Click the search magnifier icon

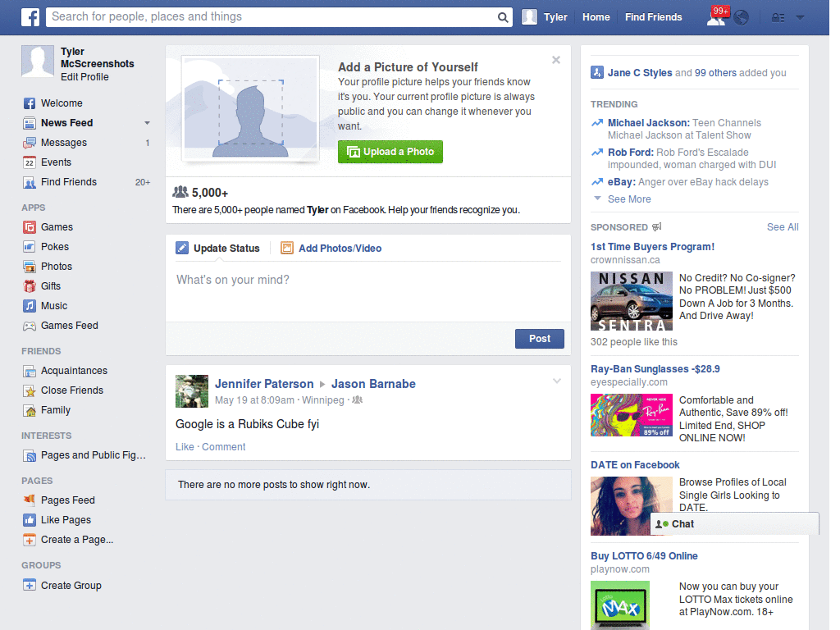503,17
